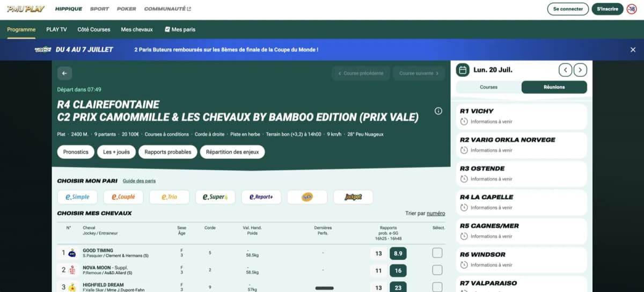Select the e.Simple bet type
Image resolution: width=644 pixels, height=292 pixels.
(77, 197)
